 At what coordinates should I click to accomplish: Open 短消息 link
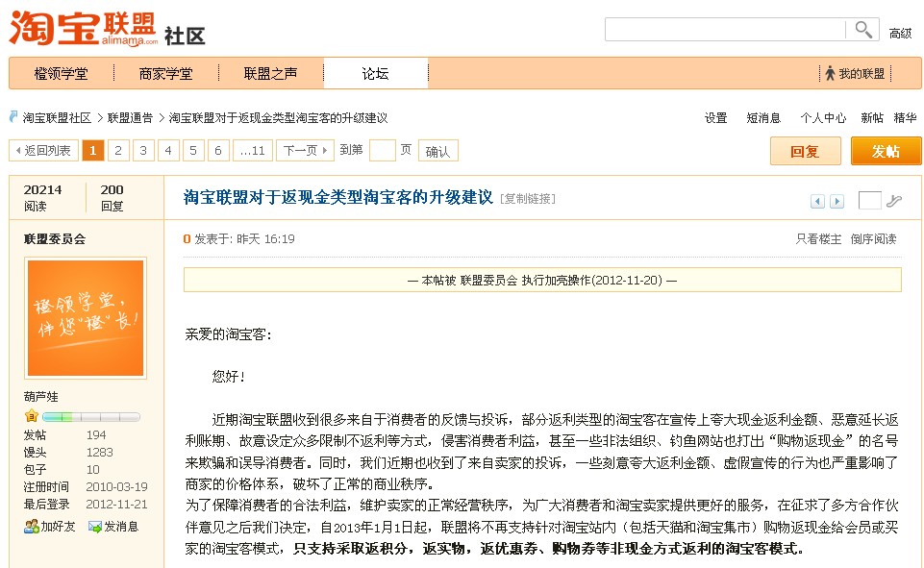[x=763, y=118]
